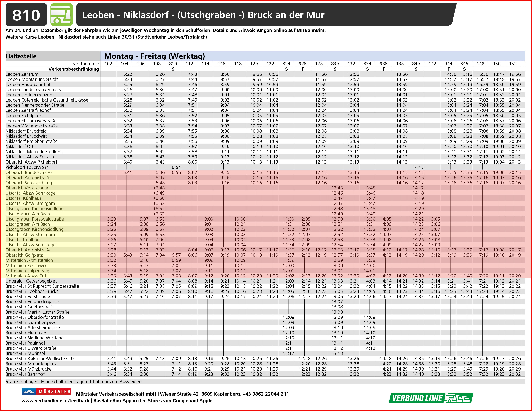Click the S symbol in footer legend

[x=7, y=381]
